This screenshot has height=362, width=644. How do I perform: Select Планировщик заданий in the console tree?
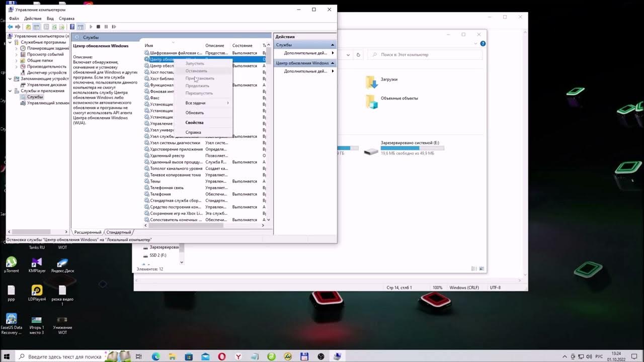point(48,48)
